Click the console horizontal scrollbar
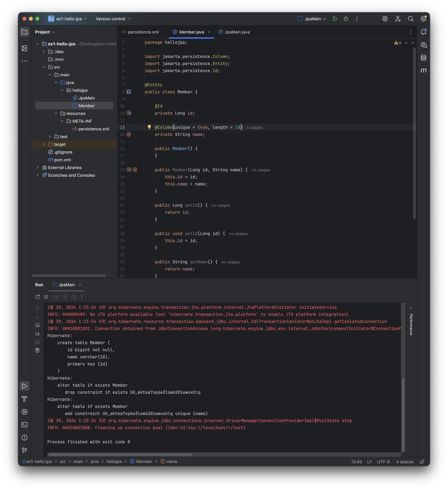This screenshot has height=490, width=448. coord(120,455)
